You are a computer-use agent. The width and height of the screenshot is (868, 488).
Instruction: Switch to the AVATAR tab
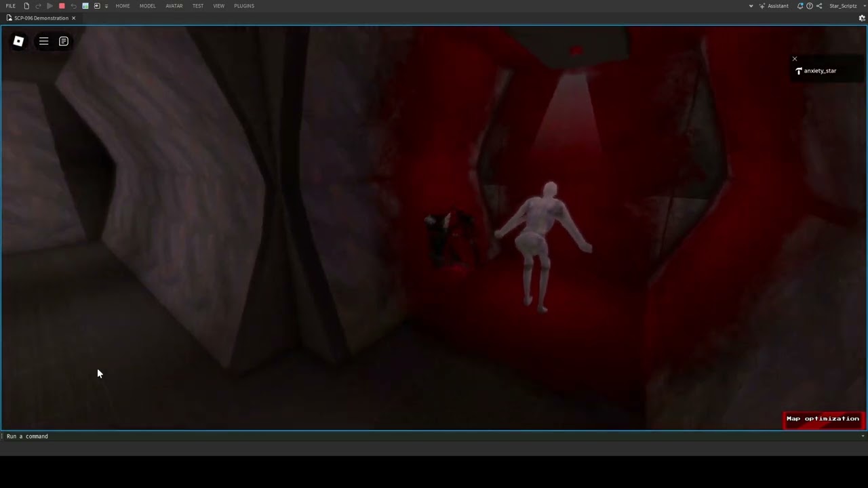tap(174, 6)
